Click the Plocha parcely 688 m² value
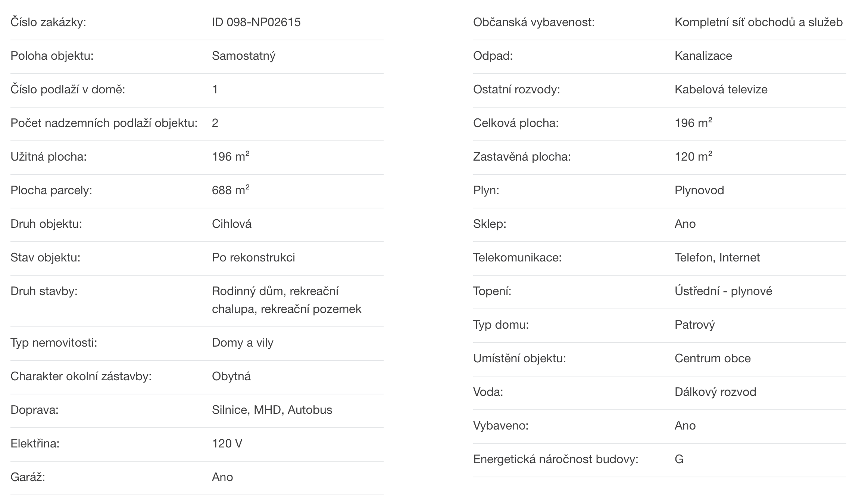 point(231,190)
